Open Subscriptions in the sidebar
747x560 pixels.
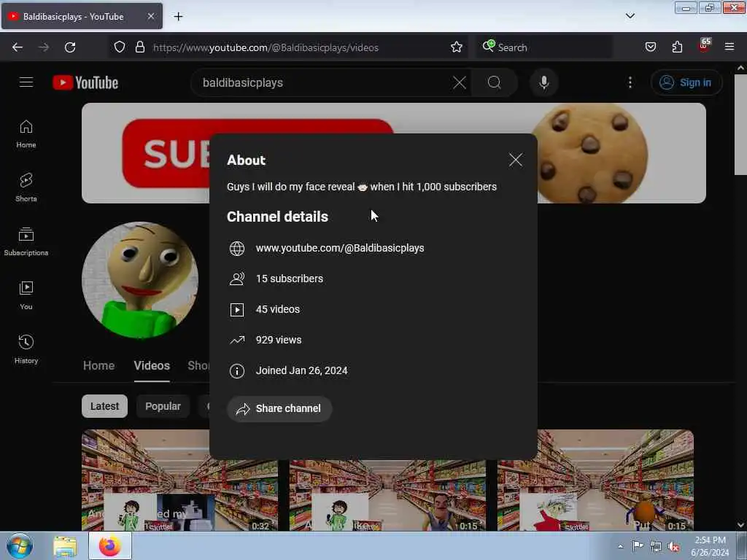26,242
